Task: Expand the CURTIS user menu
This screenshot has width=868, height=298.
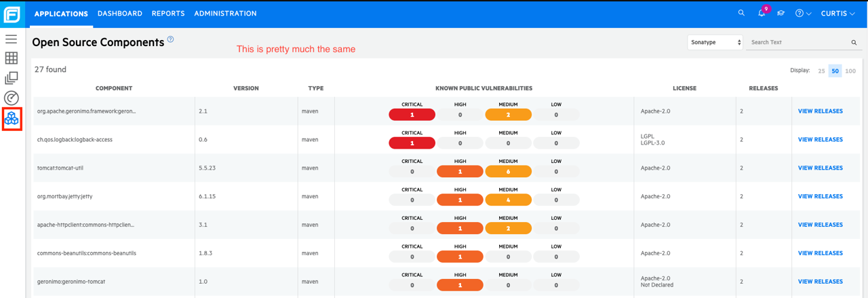Action: point(837,14)
